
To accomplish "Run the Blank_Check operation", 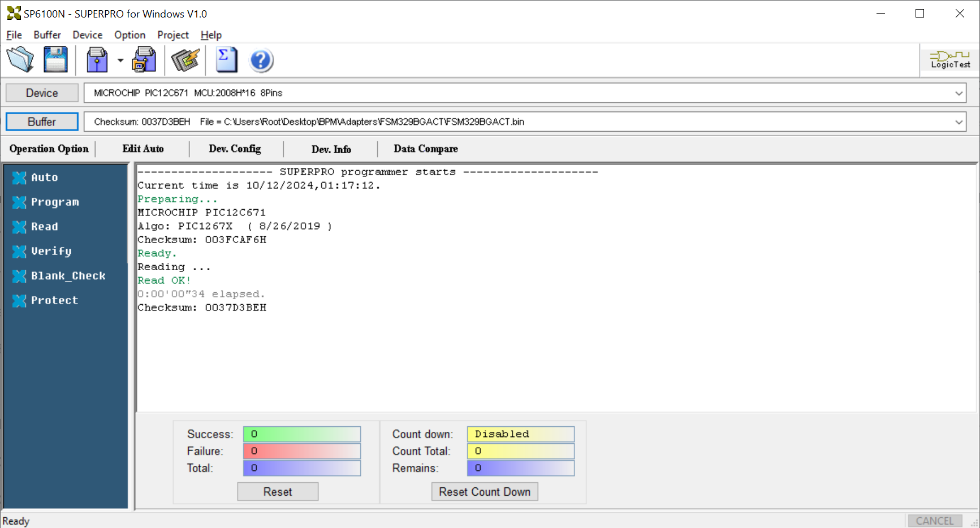I will click(x=59, y=276).
